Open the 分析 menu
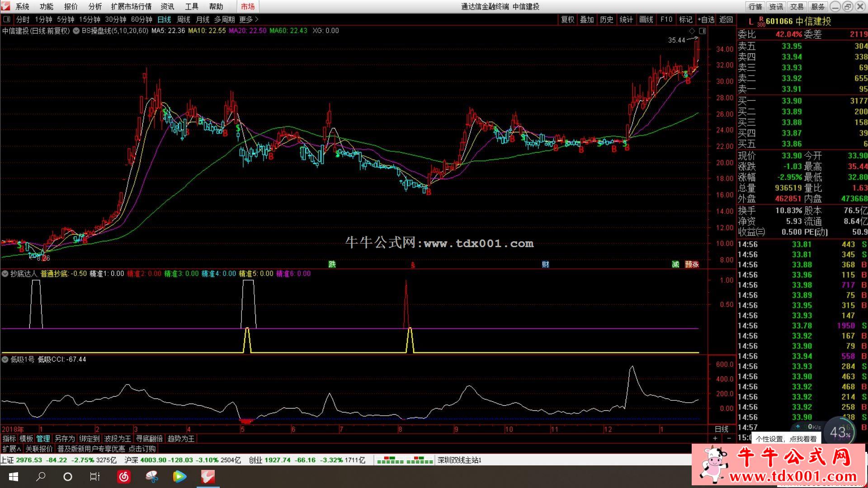 tap(95, 6)
